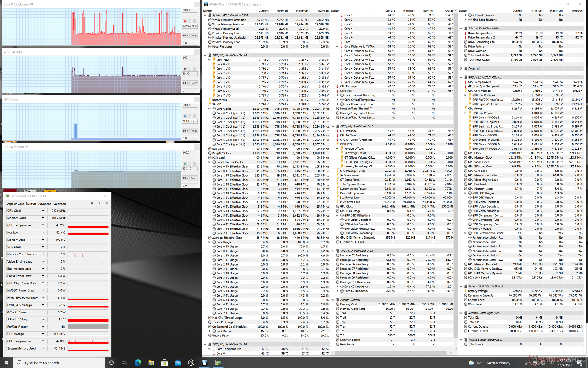This screenshot has height=368, width=588.
Task: Click red color swatch in Core 0 Clock graph
Action: click(185, 21)
